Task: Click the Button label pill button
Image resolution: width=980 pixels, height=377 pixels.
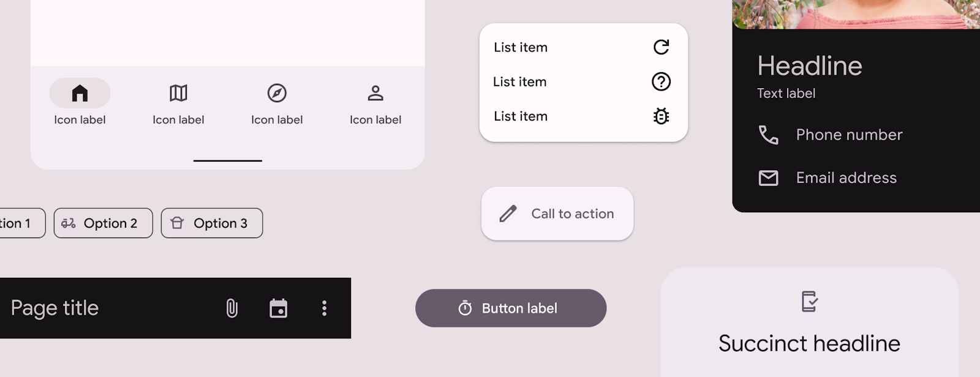Action: (x=511, y=308)
